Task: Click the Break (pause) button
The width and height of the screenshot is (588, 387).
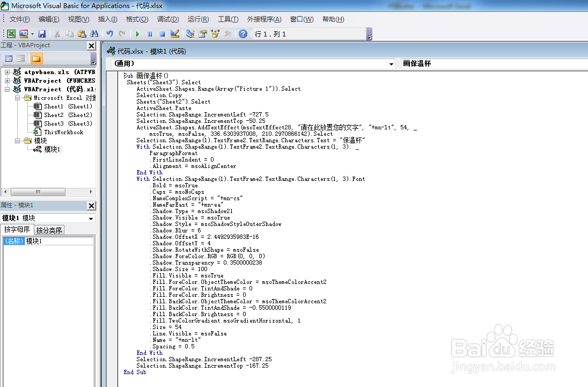Action: point(150,34)
